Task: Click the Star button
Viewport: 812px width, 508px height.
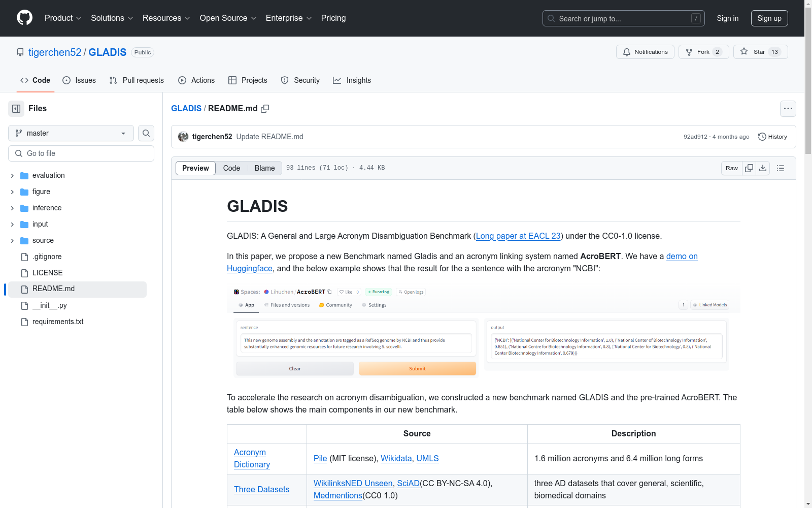Action: point(760,52)
